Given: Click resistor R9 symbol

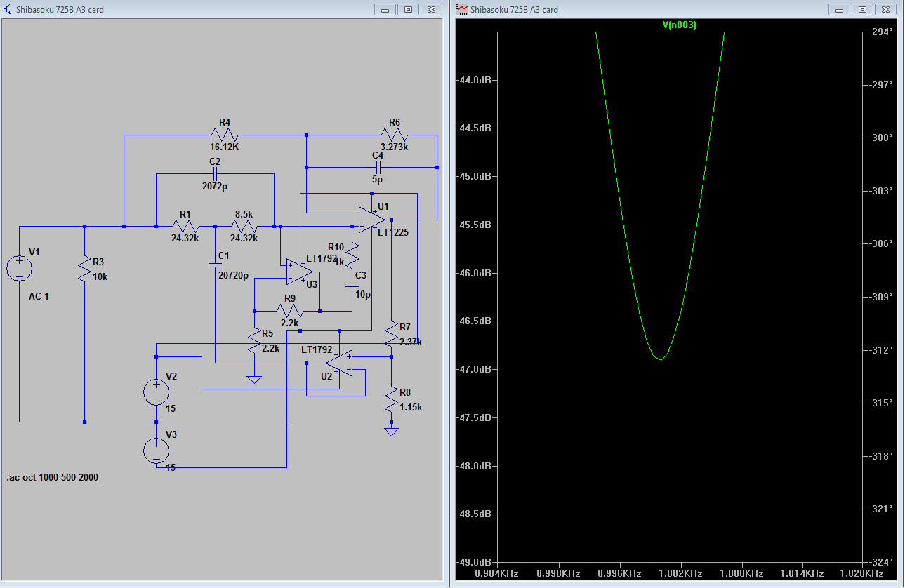Looking at the screenshot, I should (289, 310).
